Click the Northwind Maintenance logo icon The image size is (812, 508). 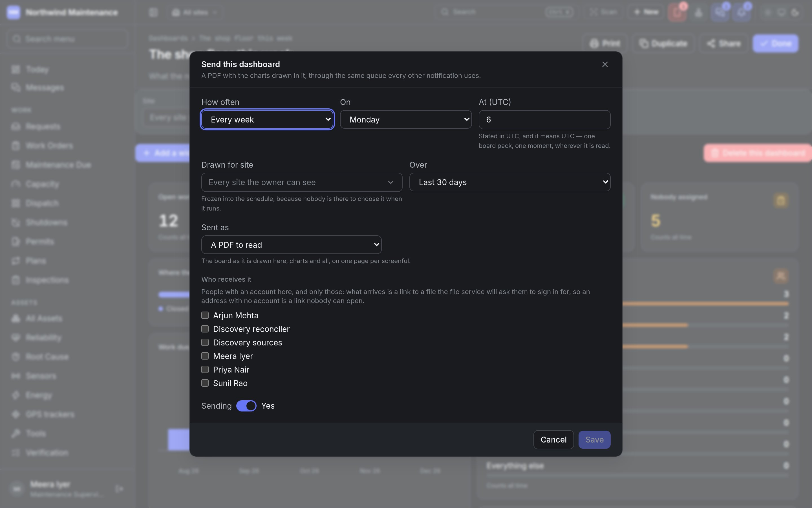[14, 12]
